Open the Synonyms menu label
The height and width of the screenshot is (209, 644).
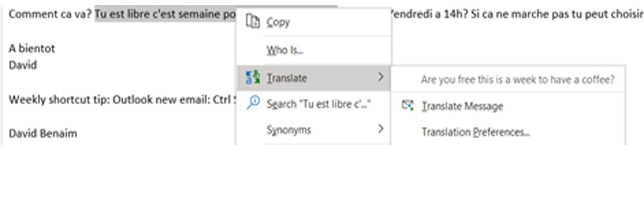tap(289, 130)
